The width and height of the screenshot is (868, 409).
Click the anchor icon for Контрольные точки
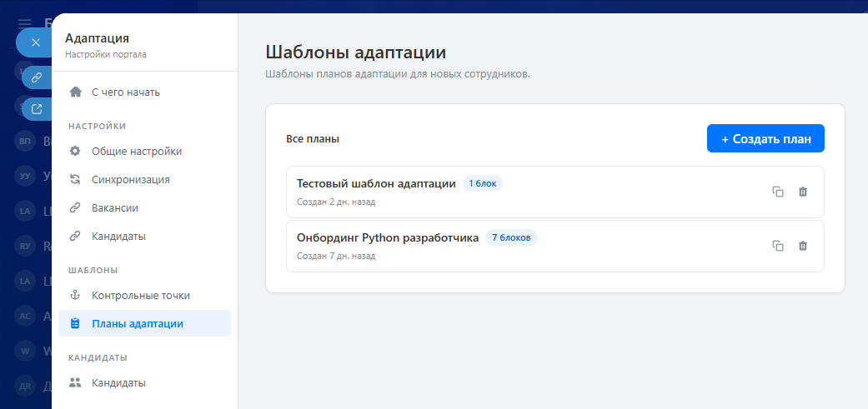(76, 296)
